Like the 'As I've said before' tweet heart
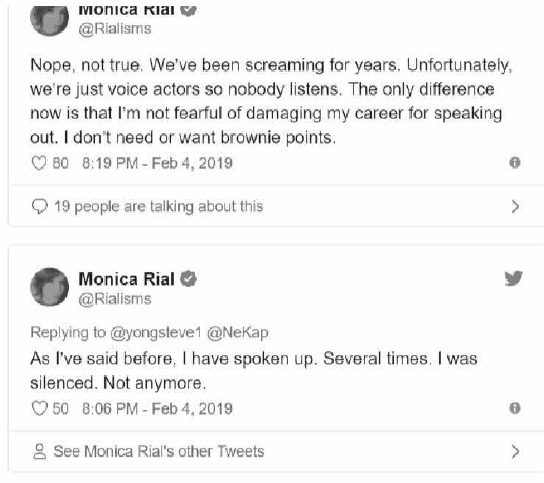Image resolution: width=544 pixels, height=483 pixels. (39, 408)
